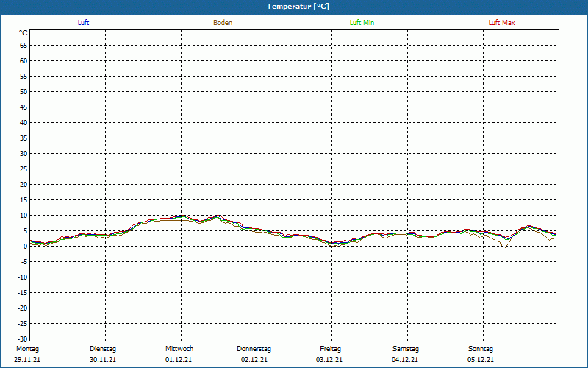
Task: Click the 29.11.21 date label
Action: click(27, 360)
